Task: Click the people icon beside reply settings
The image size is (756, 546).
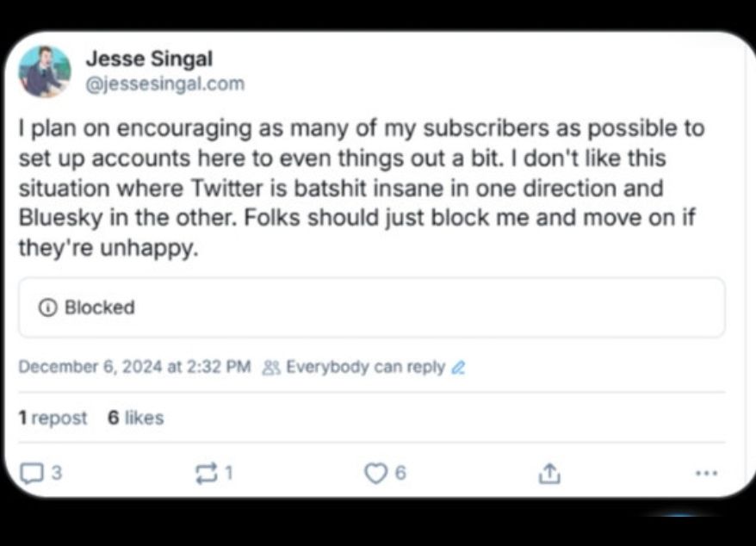Action: (x=270, y=368)
